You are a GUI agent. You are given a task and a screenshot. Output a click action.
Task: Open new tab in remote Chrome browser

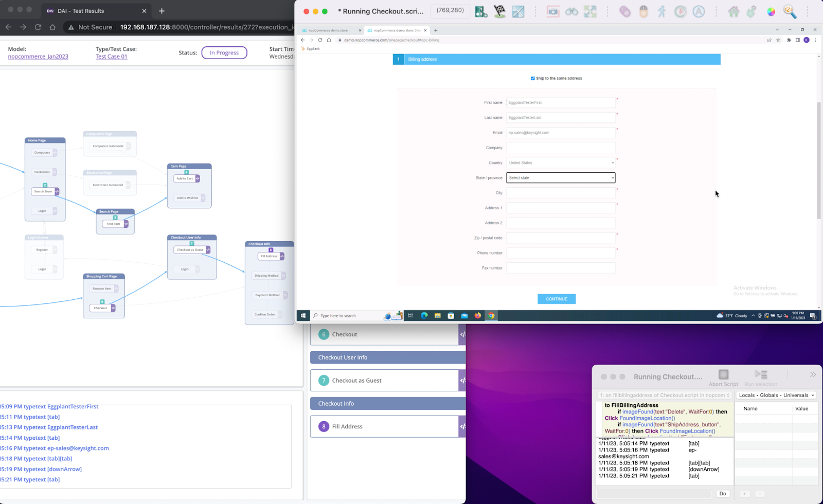(436, 30)
